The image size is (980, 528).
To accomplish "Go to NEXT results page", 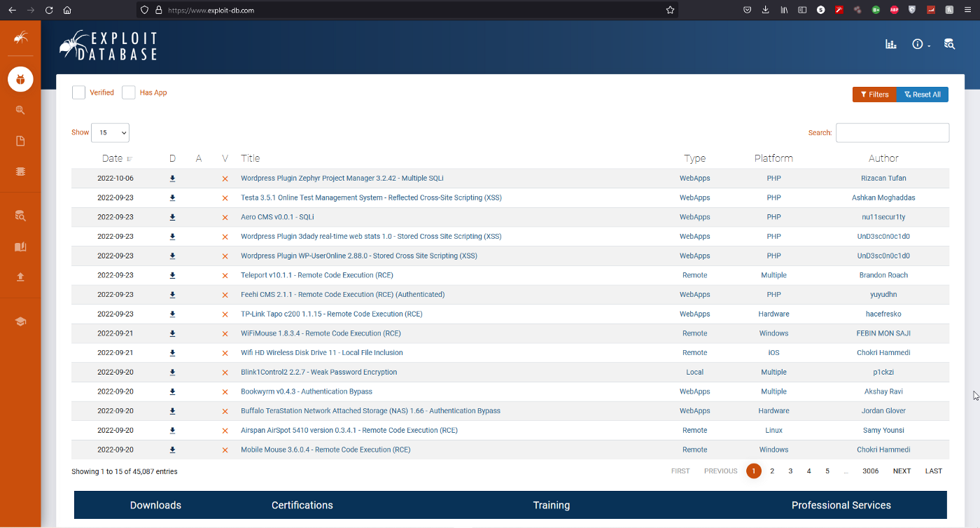I will tap(902, 471).
